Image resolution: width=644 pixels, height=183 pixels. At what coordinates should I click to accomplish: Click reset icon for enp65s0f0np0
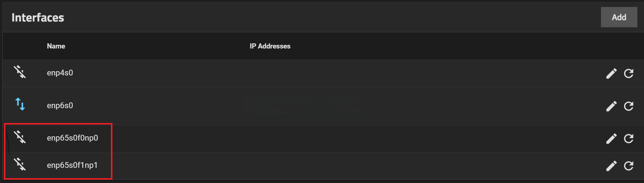pyautogui.click(x=629, y=138)
